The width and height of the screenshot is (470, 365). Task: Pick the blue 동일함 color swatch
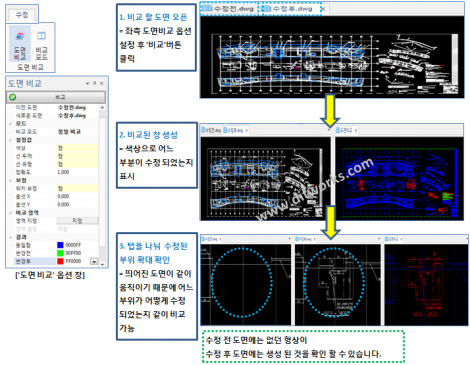coord(60,245)
